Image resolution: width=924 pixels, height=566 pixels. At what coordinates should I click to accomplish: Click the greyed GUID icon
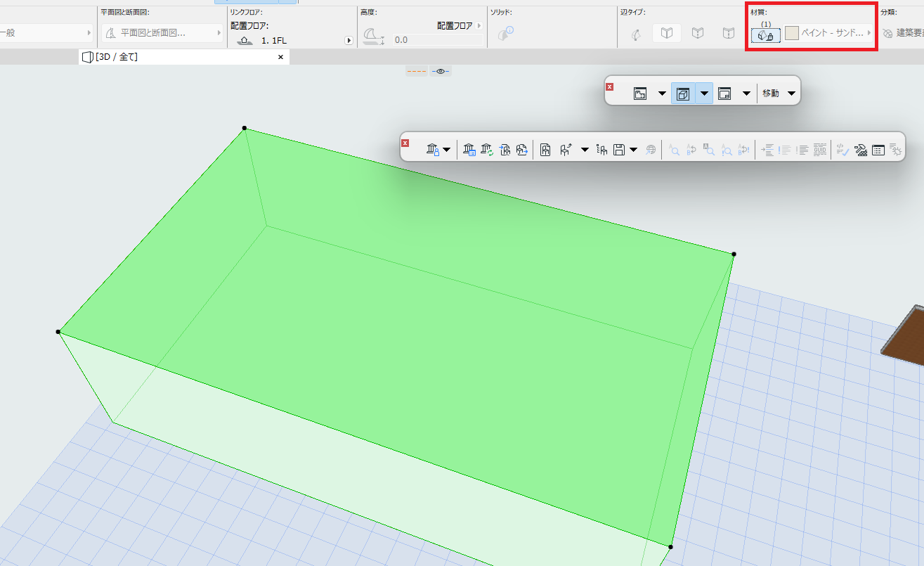point(820,149)
